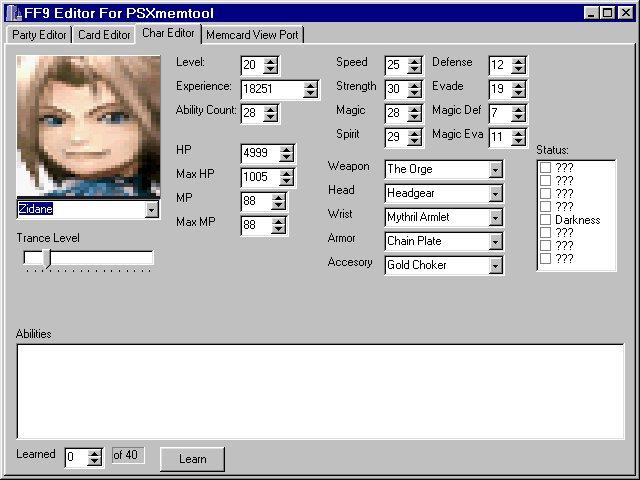Switch to the Party Editor tab

tap(39, 35)
